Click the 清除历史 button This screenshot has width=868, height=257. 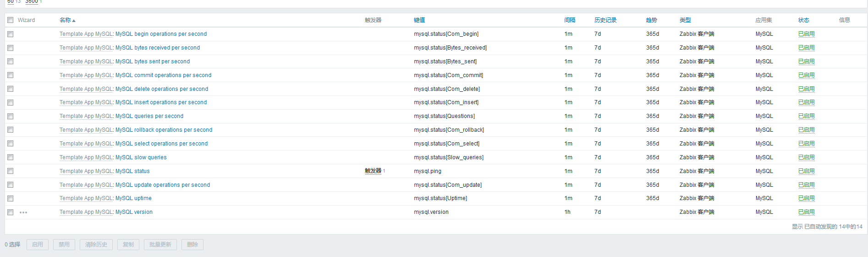pos(96,245)
